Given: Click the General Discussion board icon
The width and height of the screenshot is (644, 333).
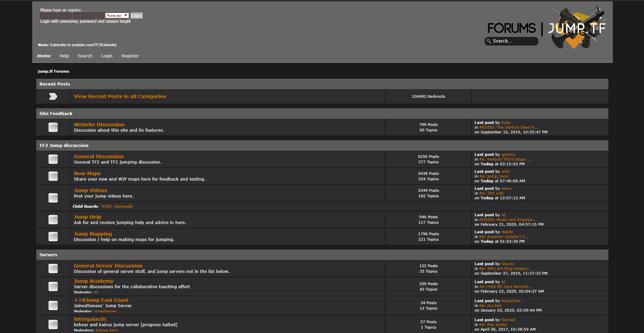Looking at the screenshot, I should click(53, 159).
